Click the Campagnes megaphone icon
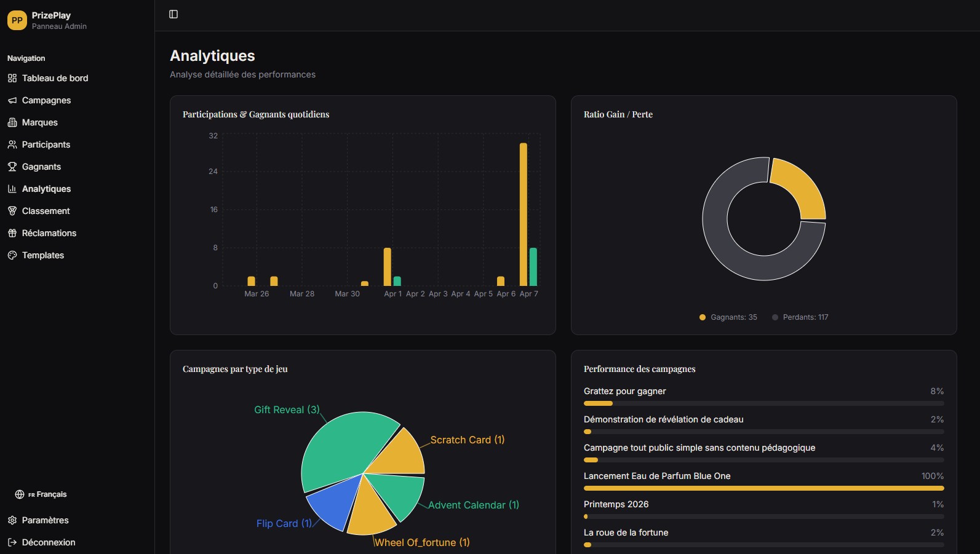 click(12, 100)
